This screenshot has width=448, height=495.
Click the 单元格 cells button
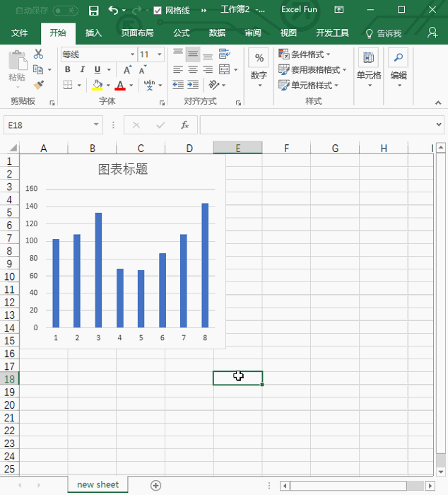coord(368,69)
